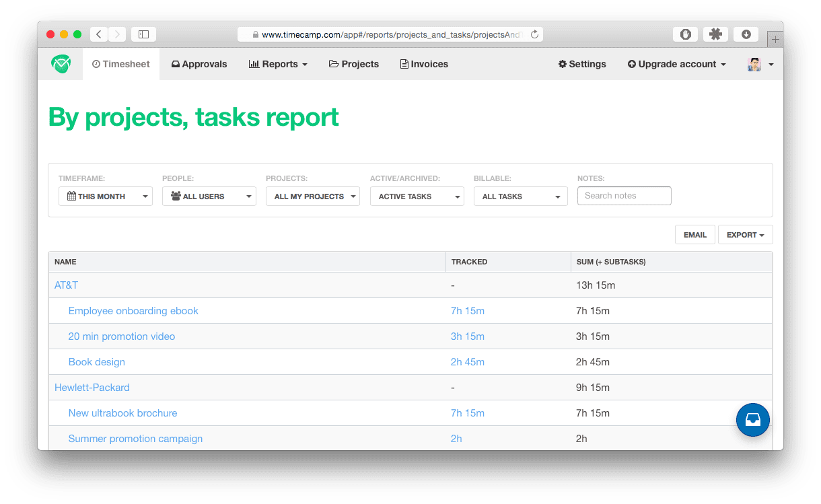Open the All My Projects filter dropdown
821x504 pixels.
click(x=313, y=196)
